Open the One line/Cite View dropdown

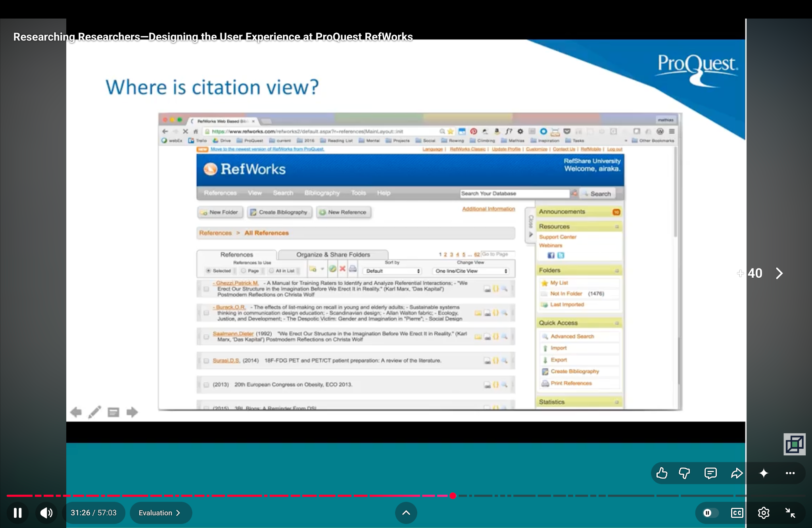pos(471,271)
